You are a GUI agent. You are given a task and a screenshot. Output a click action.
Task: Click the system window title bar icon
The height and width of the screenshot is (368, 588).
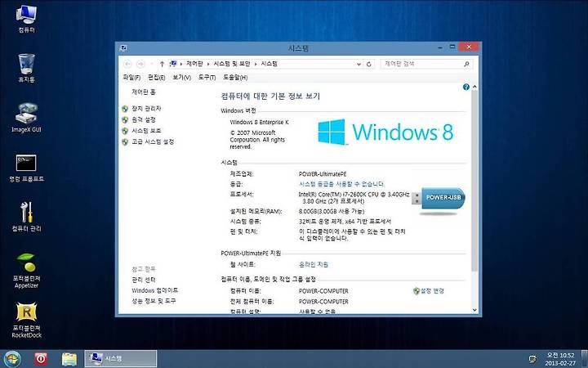click(x=124, y=47)
